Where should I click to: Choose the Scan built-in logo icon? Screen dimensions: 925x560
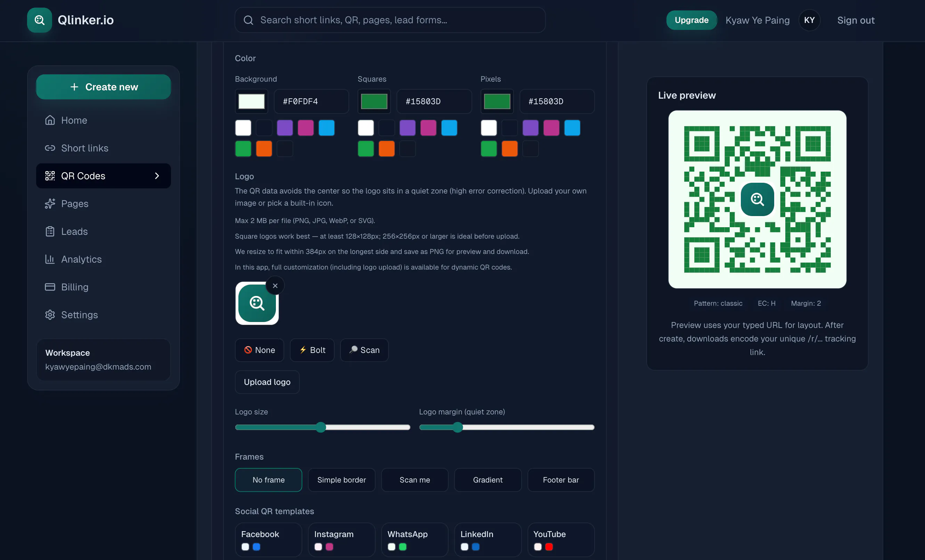click(x=364, y=350)
